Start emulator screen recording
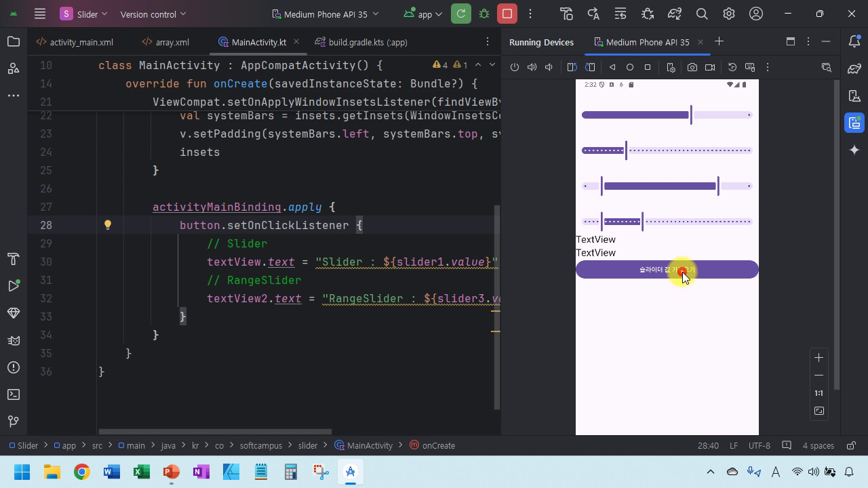 (x=710, y=67)
